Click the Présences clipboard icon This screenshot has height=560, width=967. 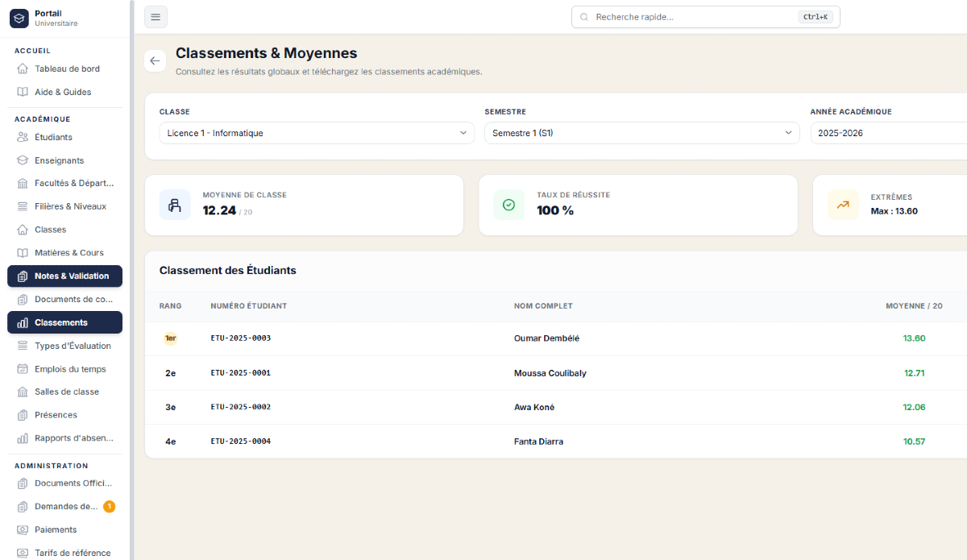pos(23,415)
